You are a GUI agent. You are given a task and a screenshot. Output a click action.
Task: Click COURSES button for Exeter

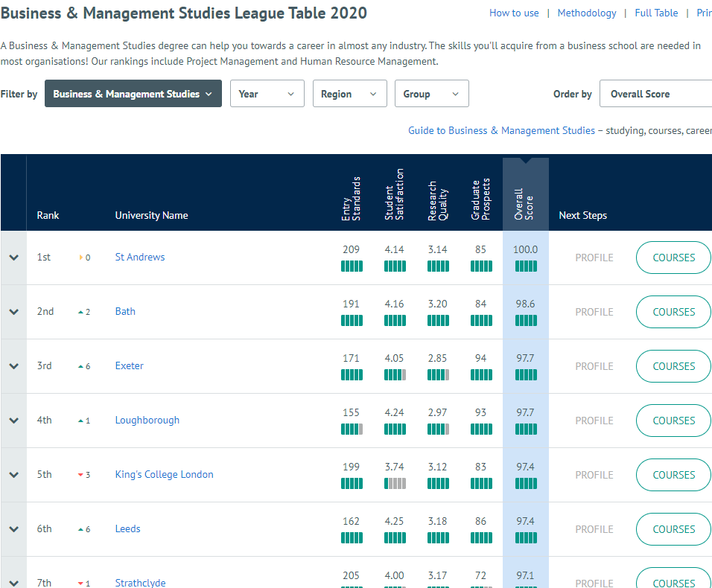pyautogui.click(x=673, y=366)
